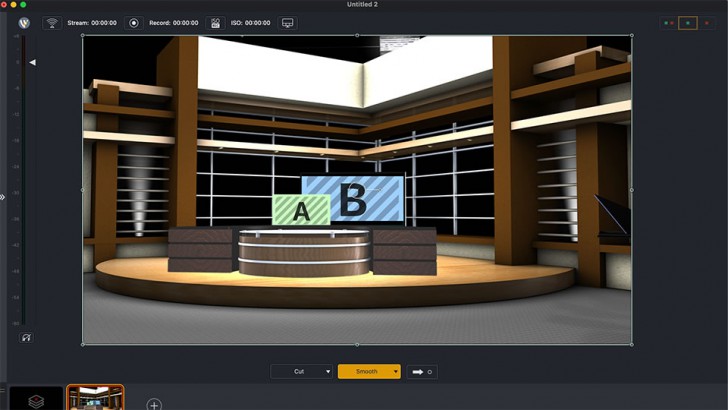Switch to the Preview/Live dual layout
Viewport: 728px width, 410px height.
(x=669, y=23)
